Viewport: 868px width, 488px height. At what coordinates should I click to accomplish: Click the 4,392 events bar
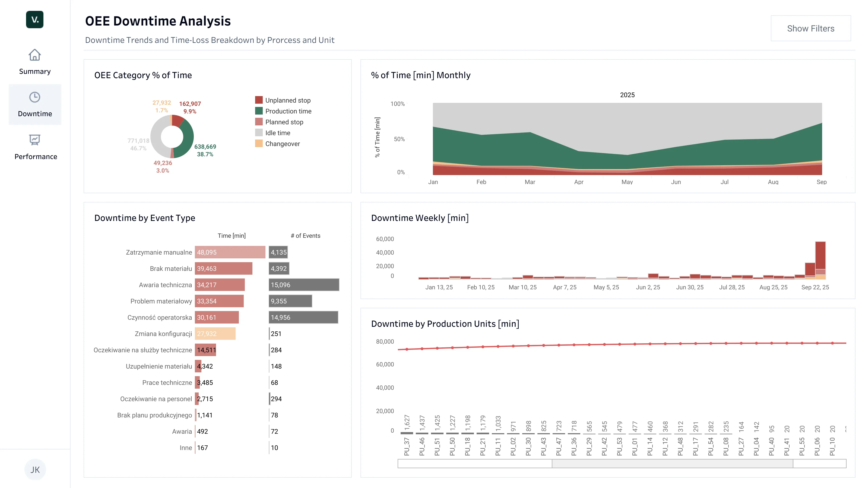click(x=279, y=269)
